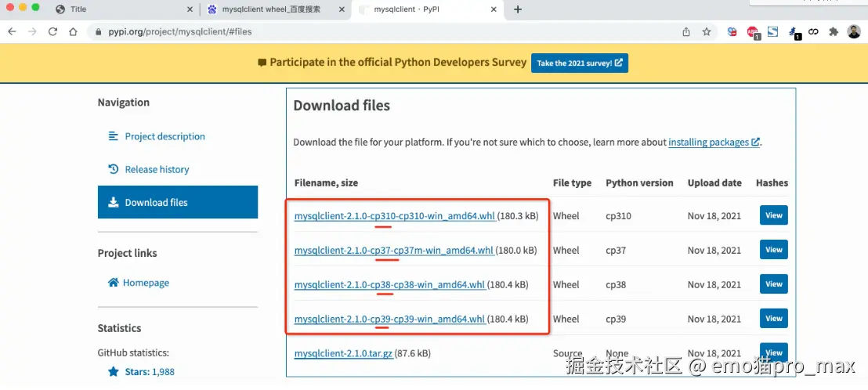
Task: Click the Filename, size column header
Action: pyautogui.click(x=326, y=182)
